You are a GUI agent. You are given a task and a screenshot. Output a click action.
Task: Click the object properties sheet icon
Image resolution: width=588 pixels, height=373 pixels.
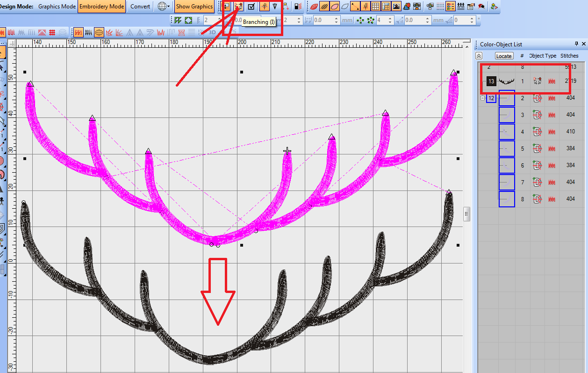point(471,7)
